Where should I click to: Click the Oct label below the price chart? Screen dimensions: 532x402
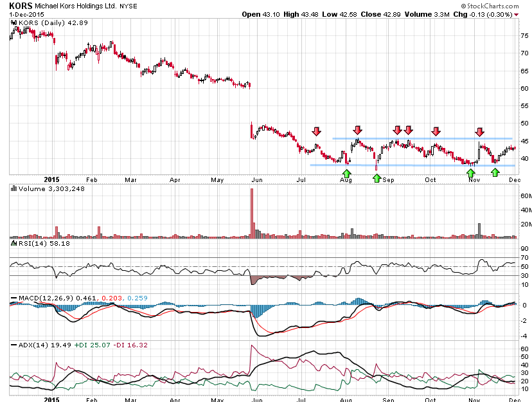coord(430,179)
